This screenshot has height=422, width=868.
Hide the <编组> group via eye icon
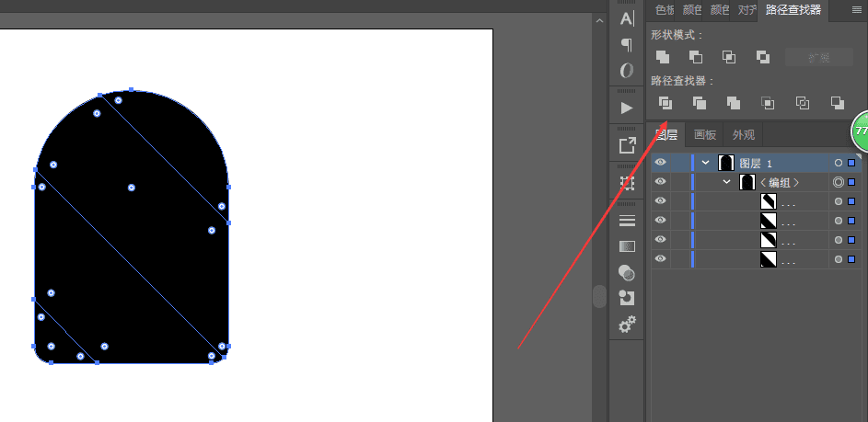coord(660,182)
